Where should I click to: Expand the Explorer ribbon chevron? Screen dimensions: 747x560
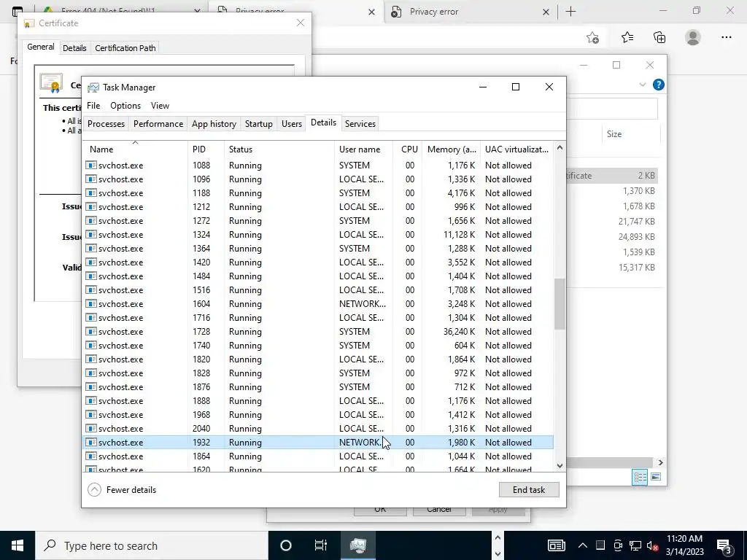pyautogui.click(x=642, y=85)
